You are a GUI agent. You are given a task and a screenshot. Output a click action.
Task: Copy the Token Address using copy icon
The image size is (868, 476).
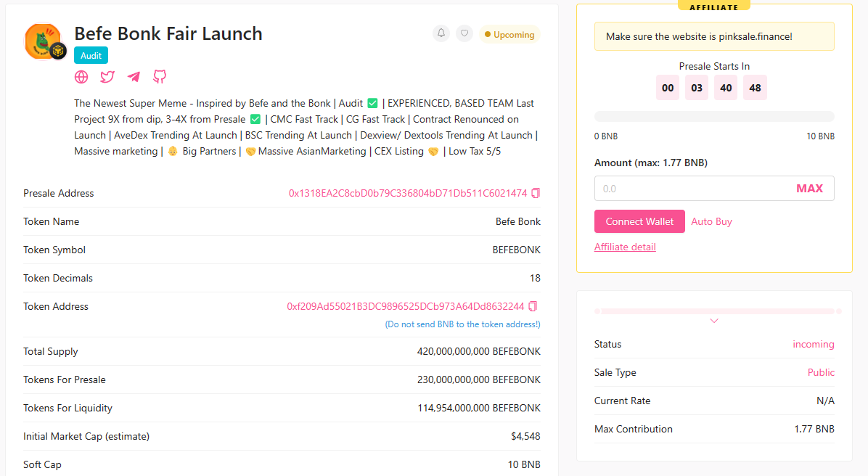click(533, 306)
